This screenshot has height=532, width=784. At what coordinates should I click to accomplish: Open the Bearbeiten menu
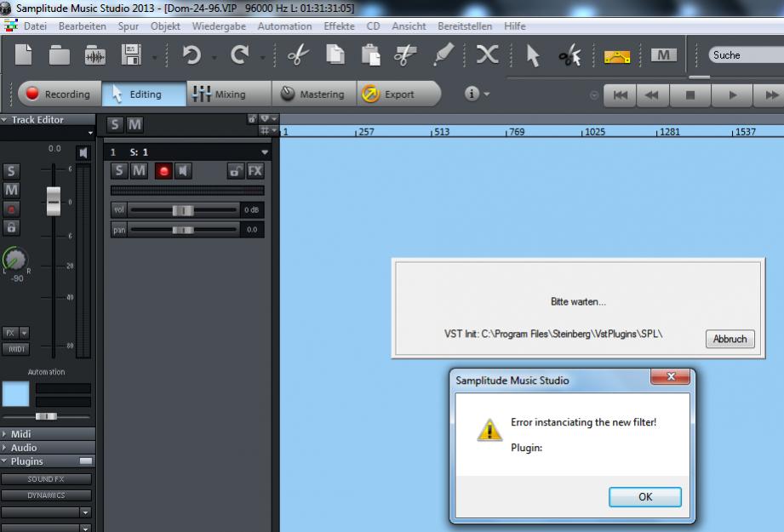(83, 26)
